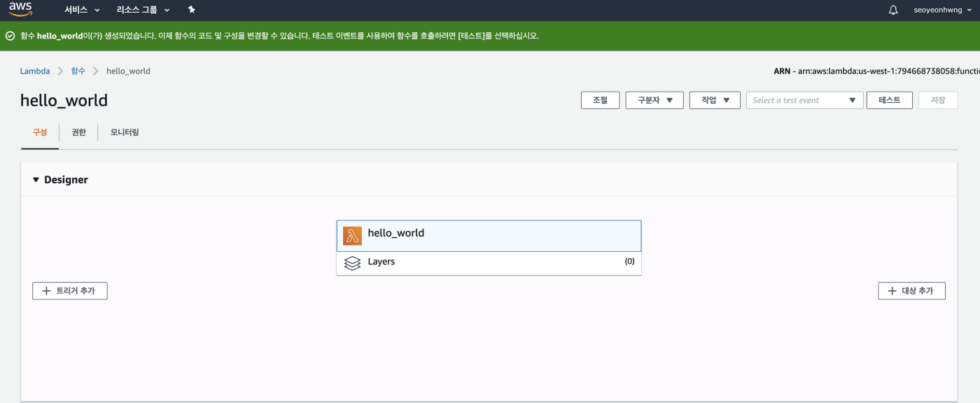Viewport: 980px width, 403px height.
Task: Open the 작업 actions dropdown
Action: click(x=715, y=100)
